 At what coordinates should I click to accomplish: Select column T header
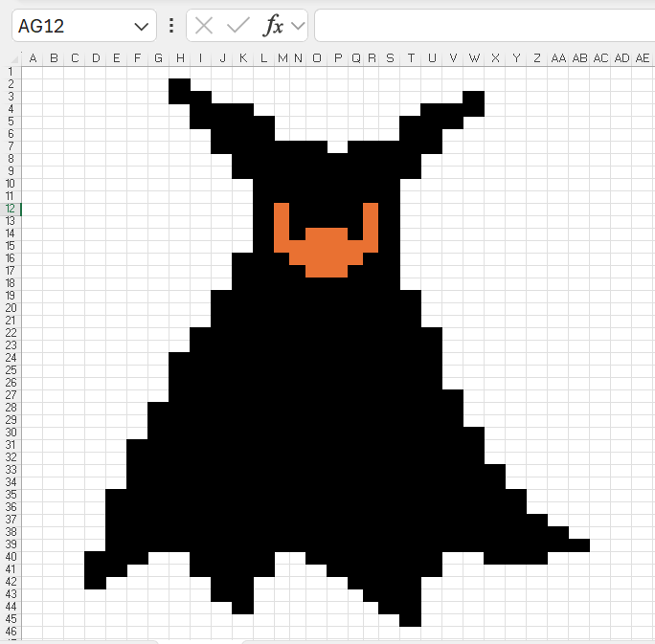pyautogui.click(x=411, y=58)
